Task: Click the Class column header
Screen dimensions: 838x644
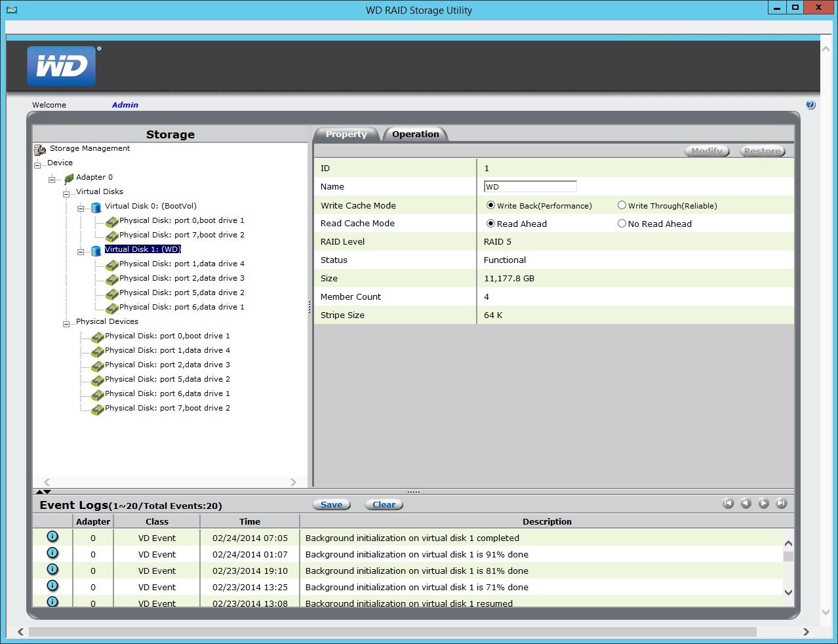Action: 157,522
